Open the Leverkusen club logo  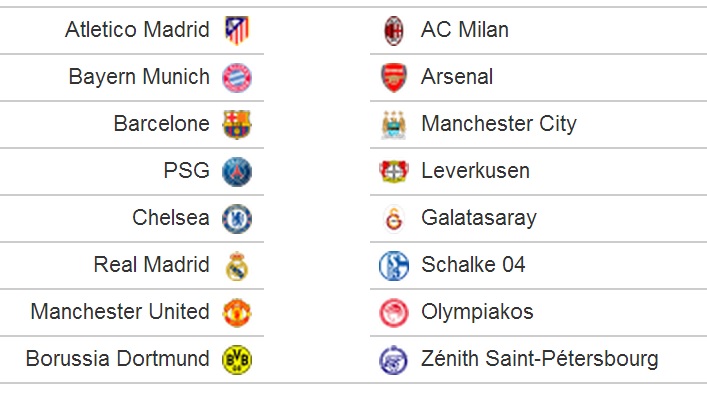coord(394,171)
